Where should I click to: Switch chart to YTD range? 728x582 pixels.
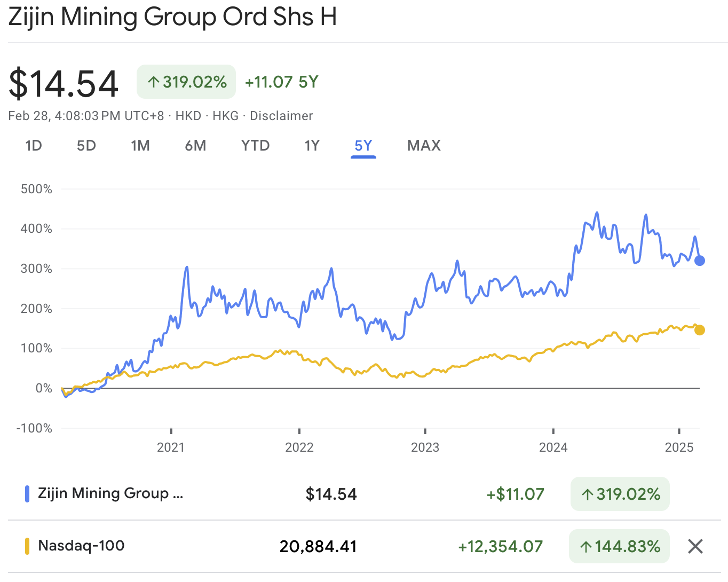[x=256, y=146]
